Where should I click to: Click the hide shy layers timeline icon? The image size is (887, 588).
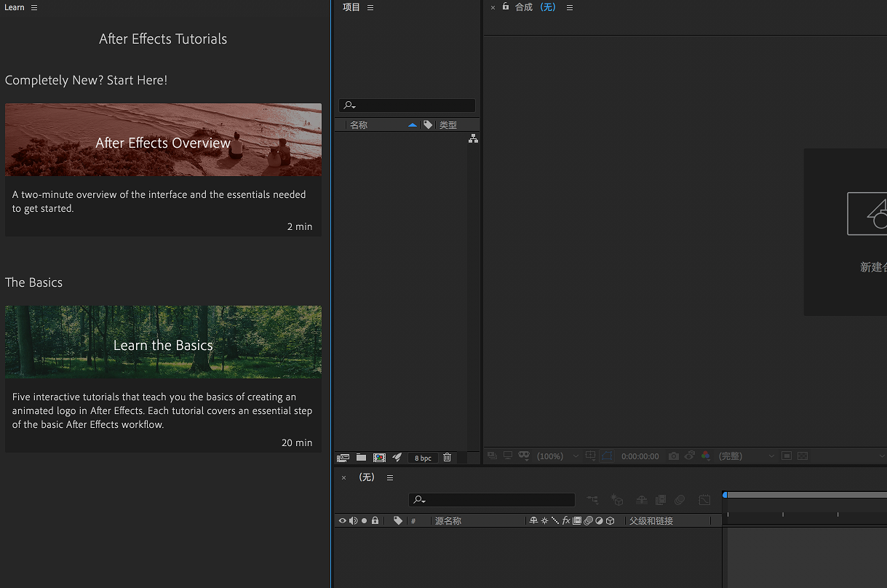pos(642,500)
